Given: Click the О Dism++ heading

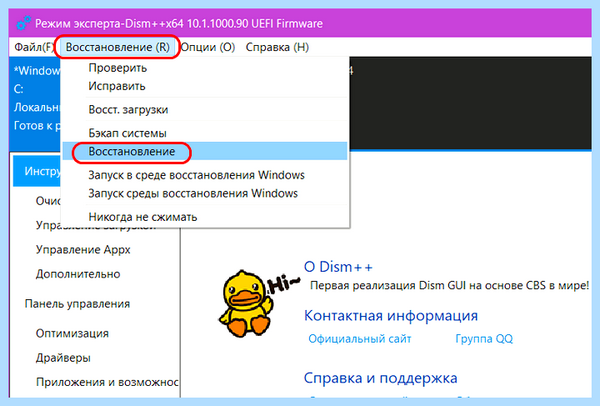Looking at the screenshot, I should point(338,267).
